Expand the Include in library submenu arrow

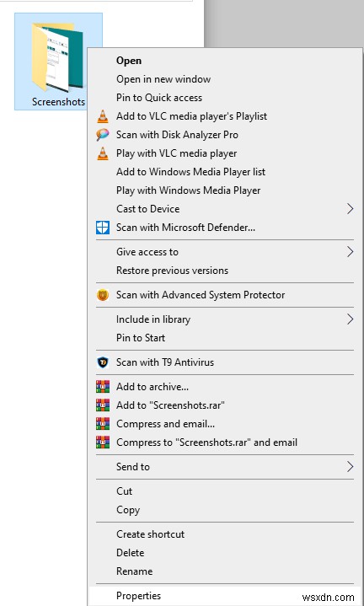click(350, 319)
